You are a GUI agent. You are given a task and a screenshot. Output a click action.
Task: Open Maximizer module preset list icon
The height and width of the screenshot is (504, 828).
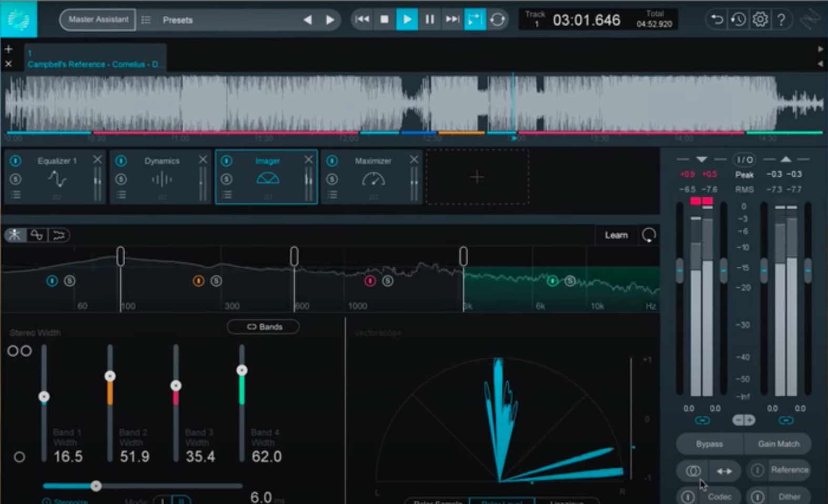pos(332,195)
